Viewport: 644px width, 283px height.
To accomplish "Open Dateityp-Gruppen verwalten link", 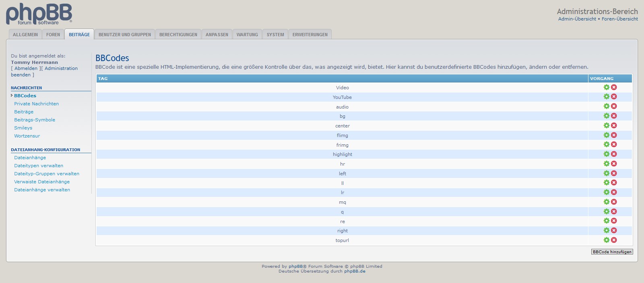I will 47,174.
